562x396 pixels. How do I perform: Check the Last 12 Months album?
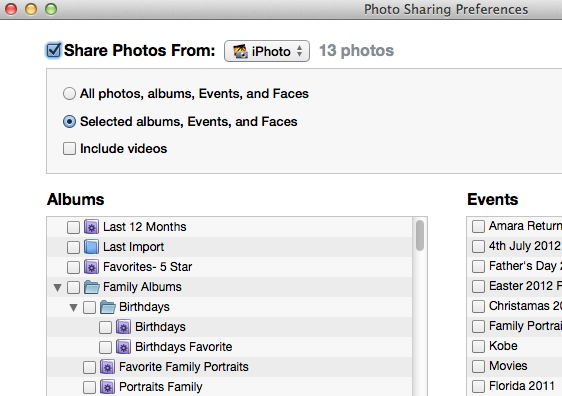coord(73,227)
